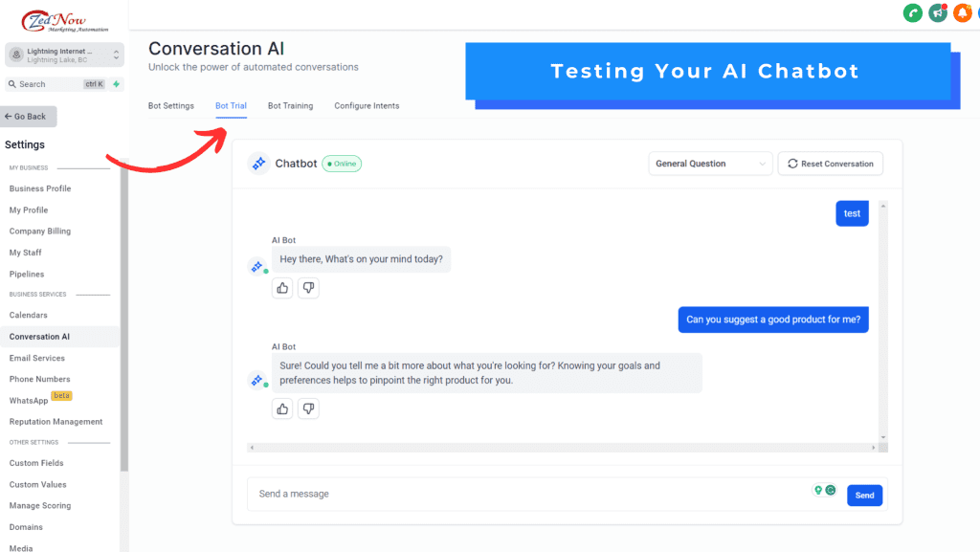Open WhatsApp beta settings from sidebar
This screenshot has height=552, width=980.
29,400
